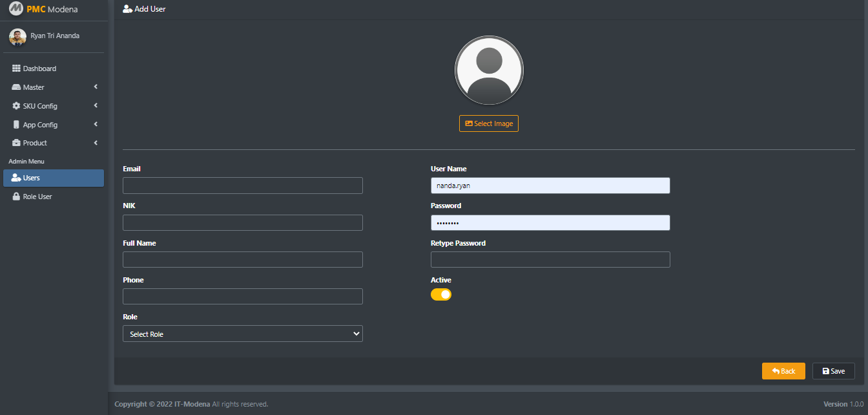Screen dimensions: 868x415
Task: Focus the Retype Password field
Action: [x=550, y=260]
